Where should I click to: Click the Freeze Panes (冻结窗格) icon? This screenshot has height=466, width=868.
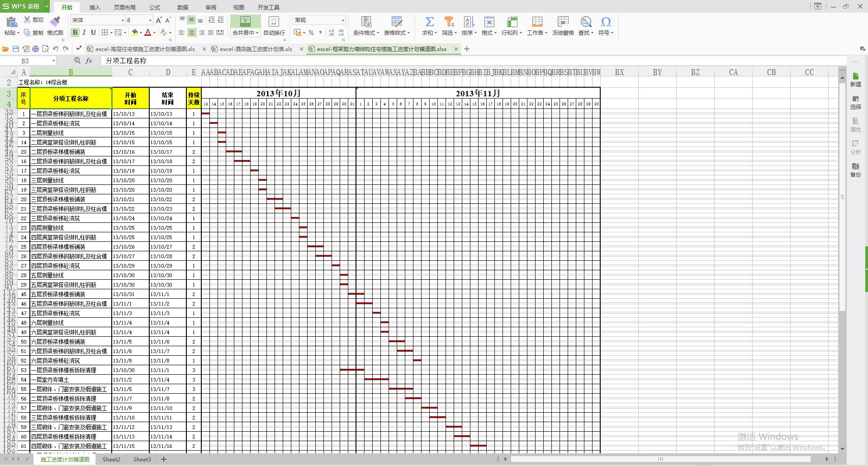click(563, 22)
